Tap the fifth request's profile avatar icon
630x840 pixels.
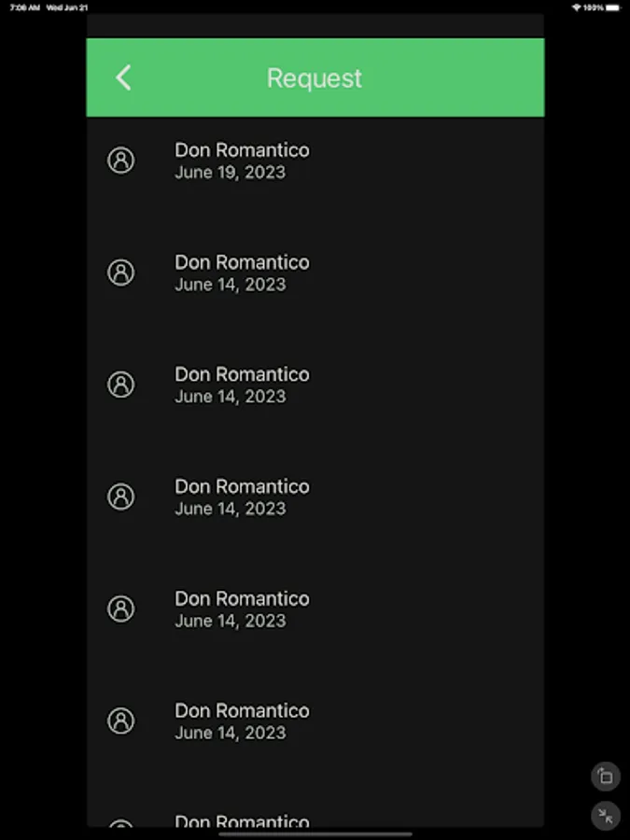[x=120, y=609]
